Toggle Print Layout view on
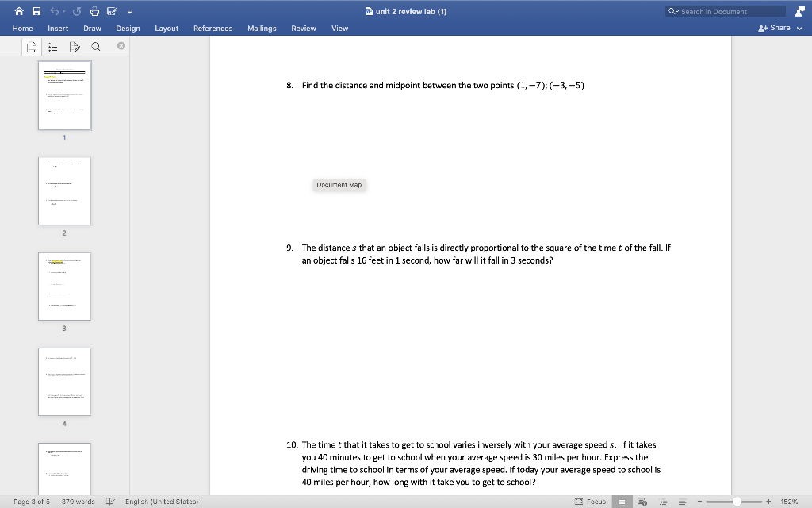Viewport: 812px width, 508px height. point(622,501)
